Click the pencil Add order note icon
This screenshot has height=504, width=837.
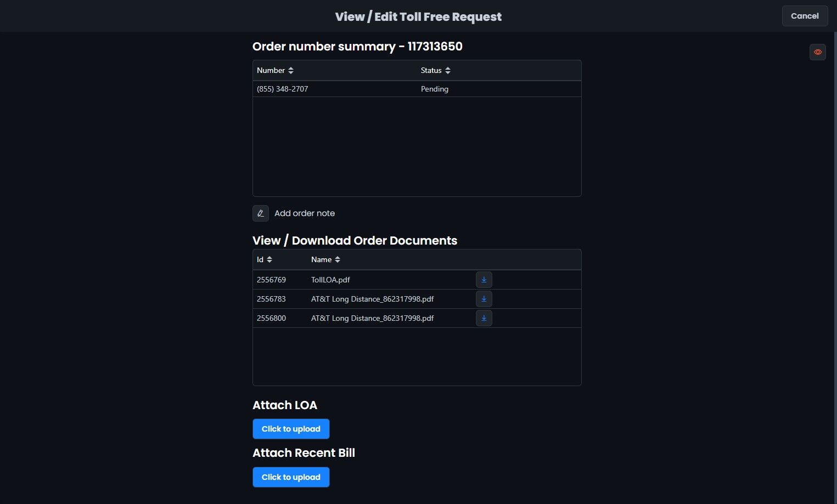(261, 213)
